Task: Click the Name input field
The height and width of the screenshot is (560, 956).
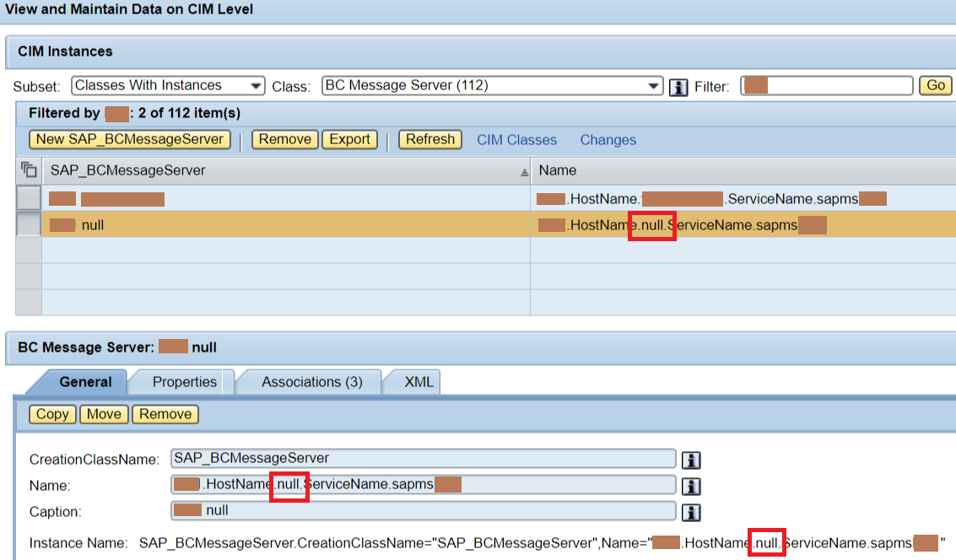Action: 423,484
